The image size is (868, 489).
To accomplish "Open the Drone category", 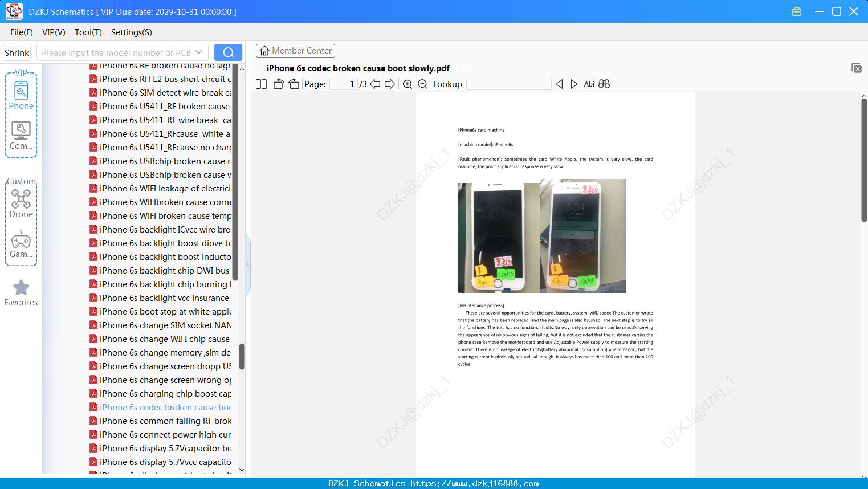I will coord(21,204).
